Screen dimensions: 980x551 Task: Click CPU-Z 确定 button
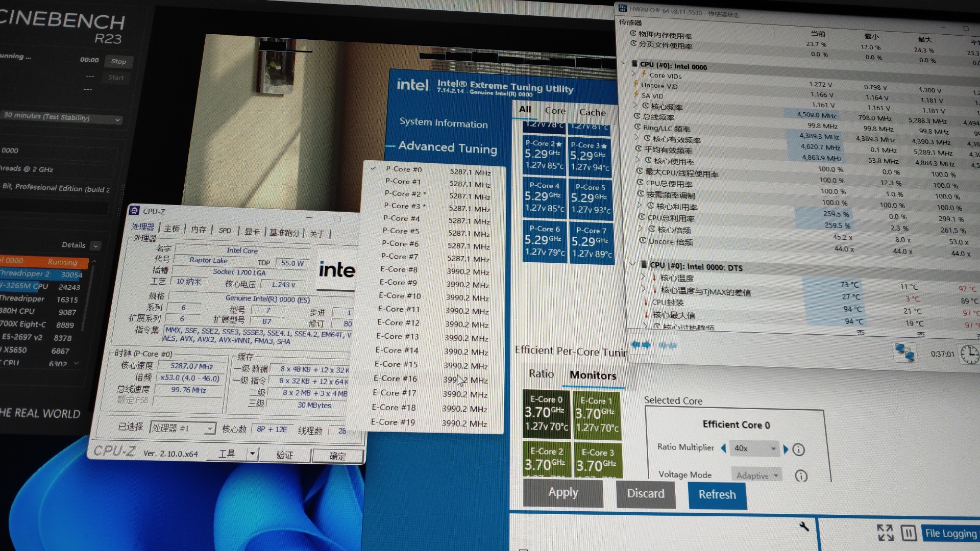pyautogui.click(x=337, y=456)
